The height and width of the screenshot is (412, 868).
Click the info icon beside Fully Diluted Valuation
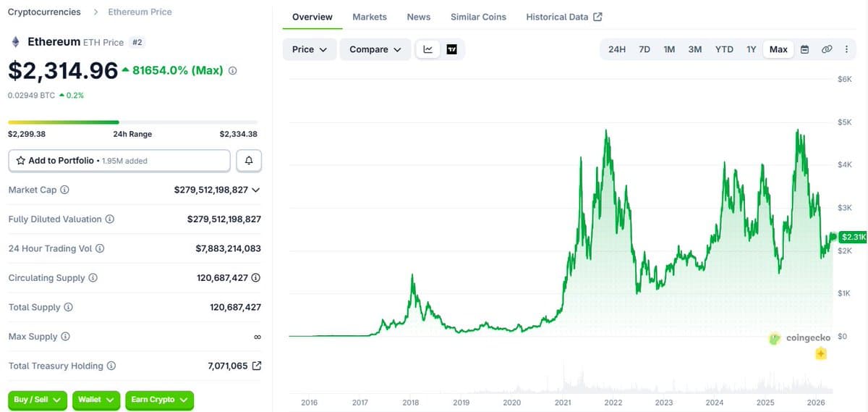(x=110, y=219)
